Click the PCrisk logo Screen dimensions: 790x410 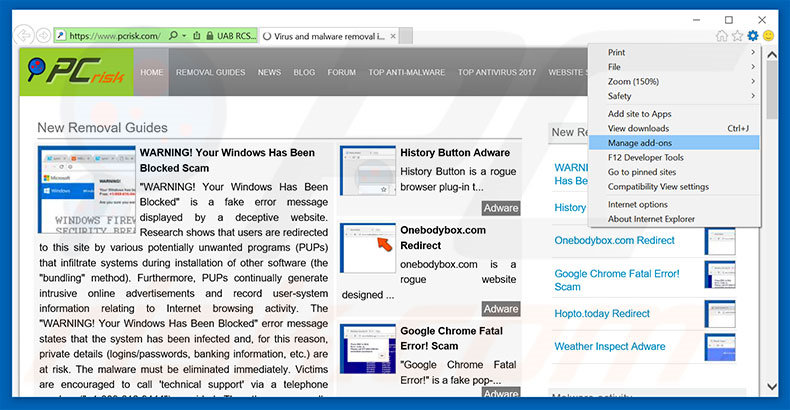pyautogui.click(x=76, y=72)
